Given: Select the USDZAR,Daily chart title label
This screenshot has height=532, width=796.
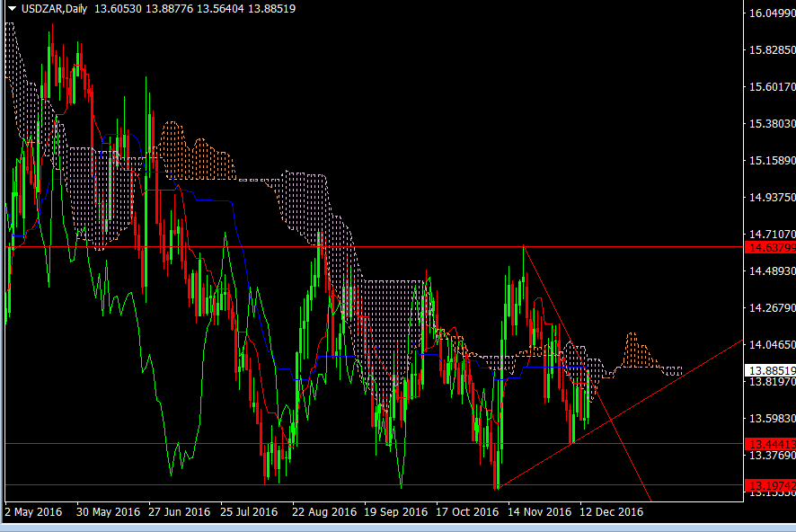Looking at the screenshot, I should tap(49, 8).
